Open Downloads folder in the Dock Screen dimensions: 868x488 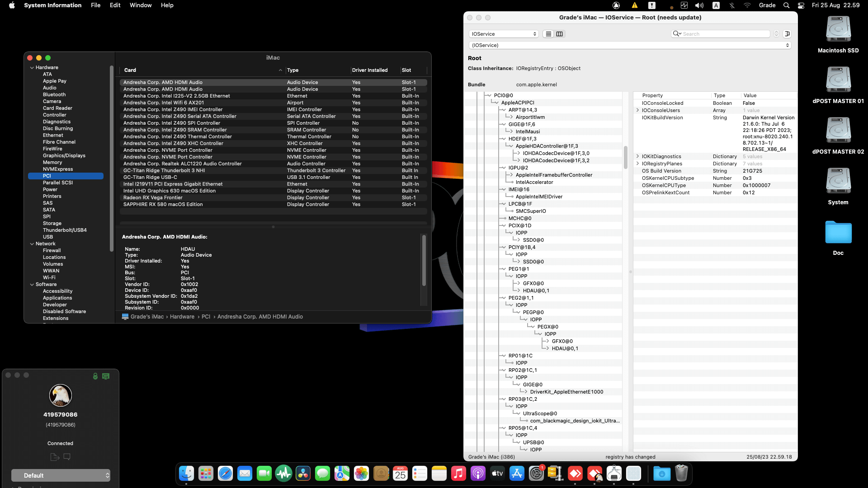tap(662, 474)
